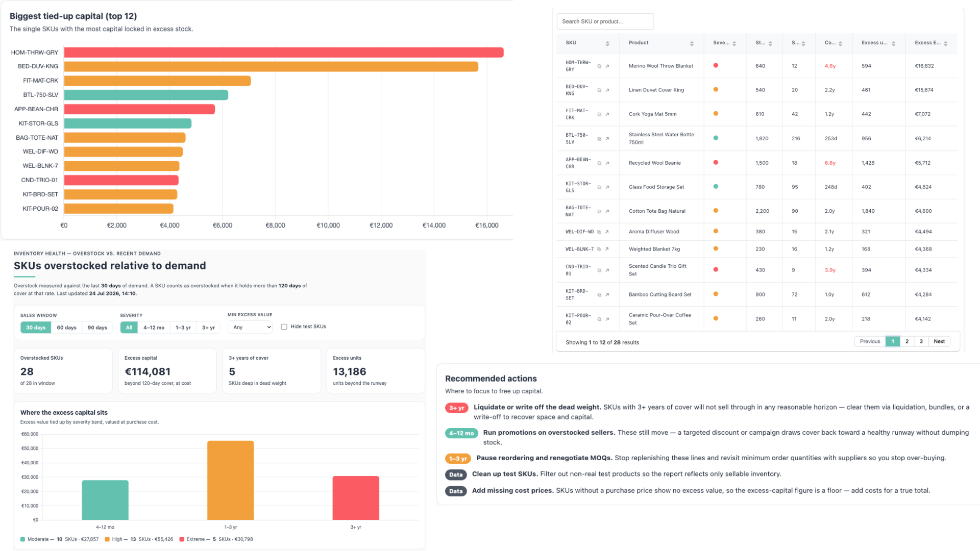Click the Previous page button
The image size is (980, 551).
870,342
